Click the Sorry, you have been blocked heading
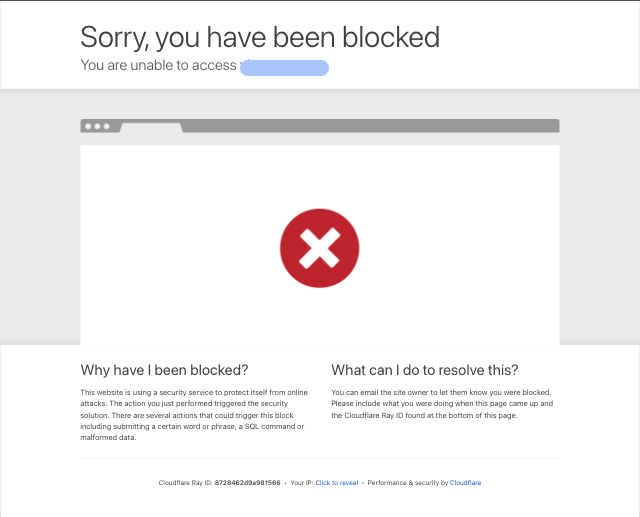Viewport: 640px width, 517px height. point(260,37)
